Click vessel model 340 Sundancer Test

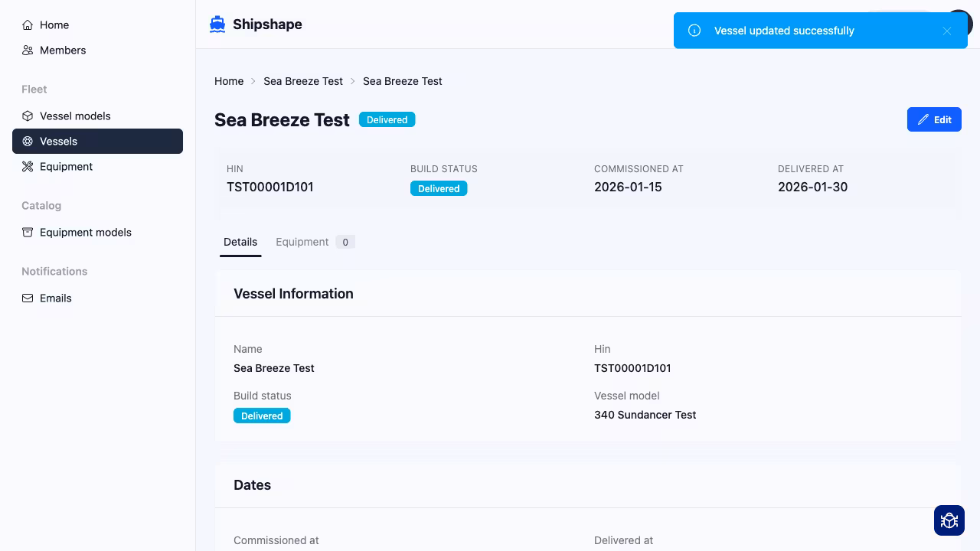(645, 415)
